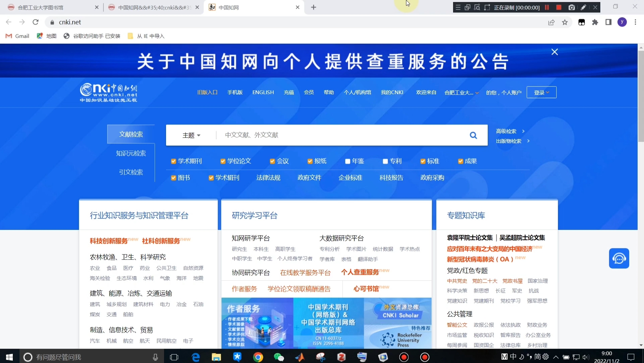Open the 作者服务 banner image

coord(257,323)
